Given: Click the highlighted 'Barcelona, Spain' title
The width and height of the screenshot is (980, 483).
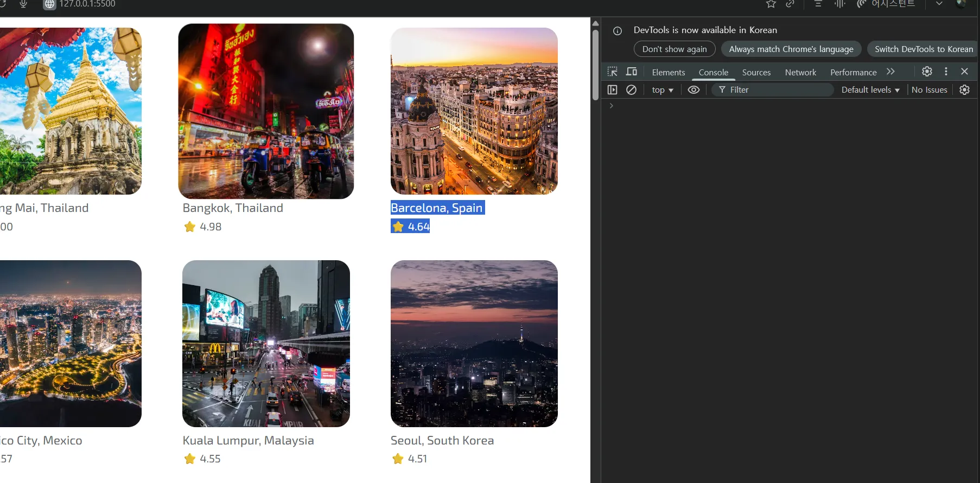Looking at the screenshot, I should 437,208.
